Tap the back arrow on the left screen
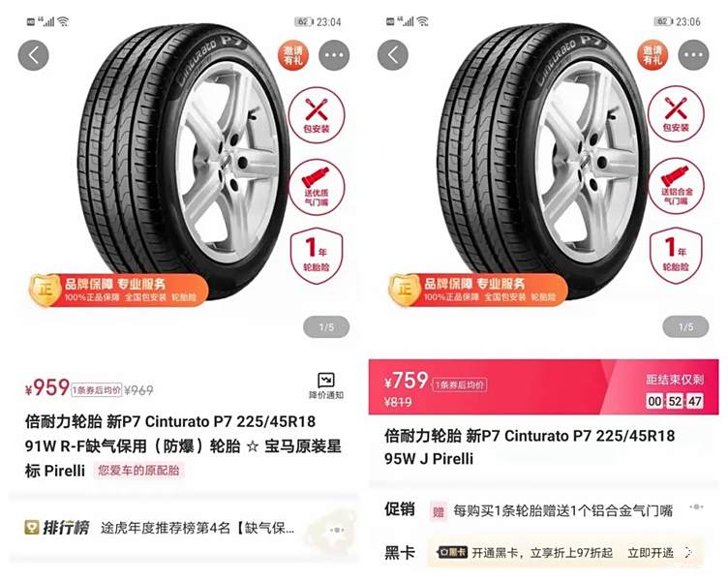This screenshot has height=582, width=728. [34, 56]
